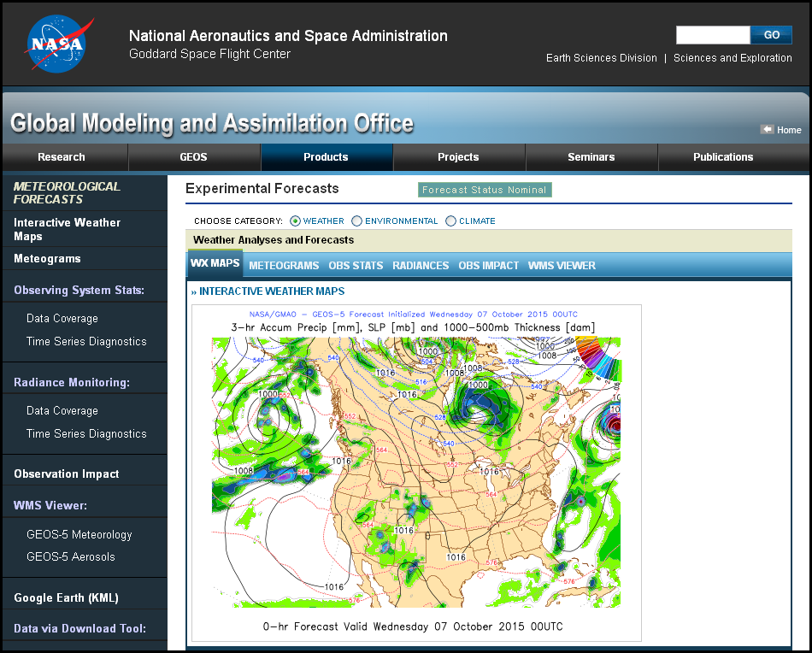Select the WEATHER category radio button

pos(295,221)
